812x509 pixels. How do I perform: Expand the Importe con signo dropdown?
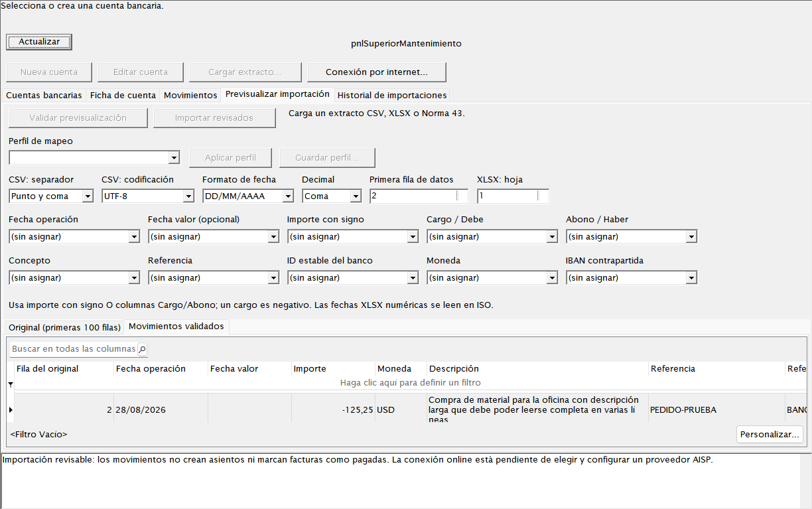(413, 237)
